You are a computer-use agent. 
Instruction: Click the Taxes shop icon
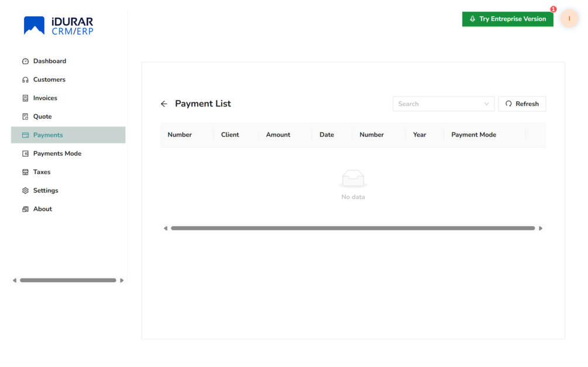tap(25, 172)
